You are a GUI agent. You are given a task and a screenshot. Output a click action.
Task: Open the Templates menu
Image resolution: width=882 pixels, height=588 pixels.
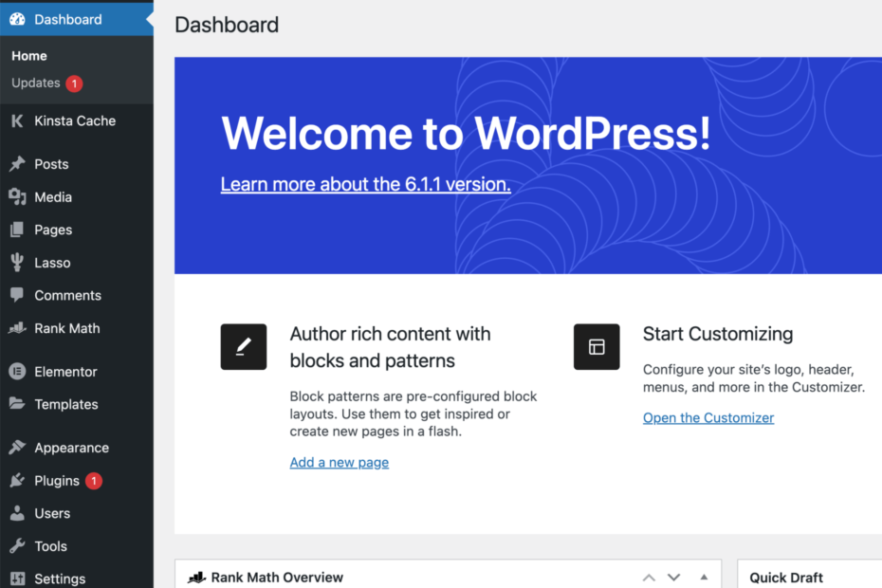click(77, 404)
